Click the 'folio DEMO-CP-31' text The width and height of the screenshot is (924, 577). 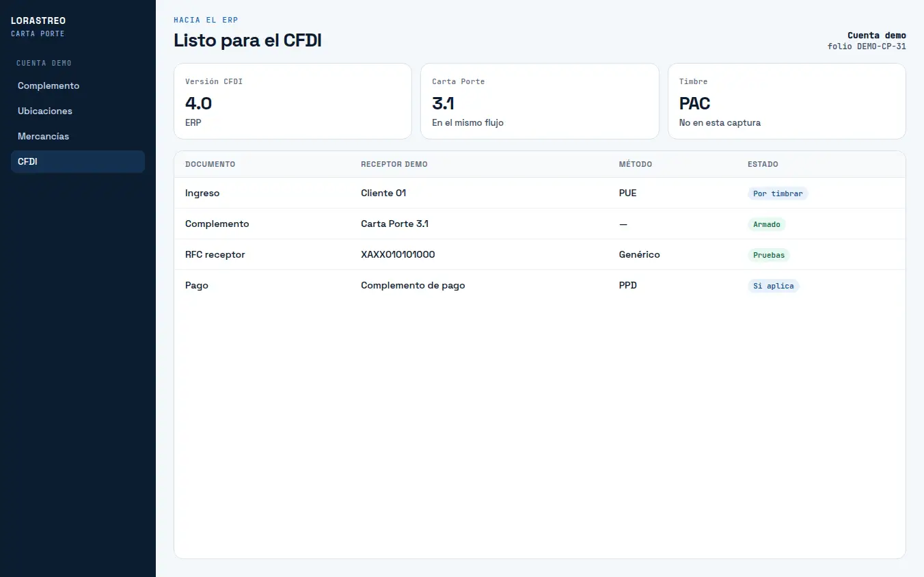point(867,46)
